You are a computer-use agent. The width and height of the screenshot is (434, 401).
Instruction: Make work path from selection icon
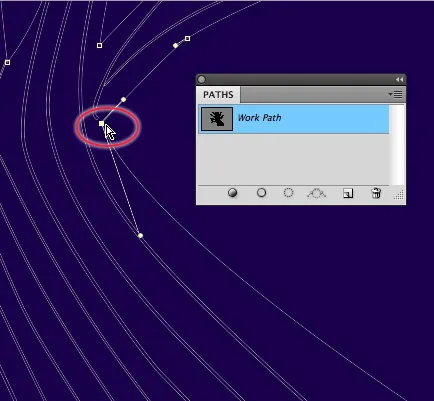pos(316,193)
